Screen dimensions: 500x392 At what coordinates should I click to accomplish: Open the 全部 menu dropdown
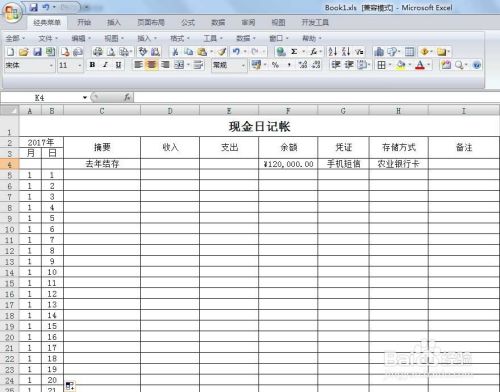click(15, 38)
